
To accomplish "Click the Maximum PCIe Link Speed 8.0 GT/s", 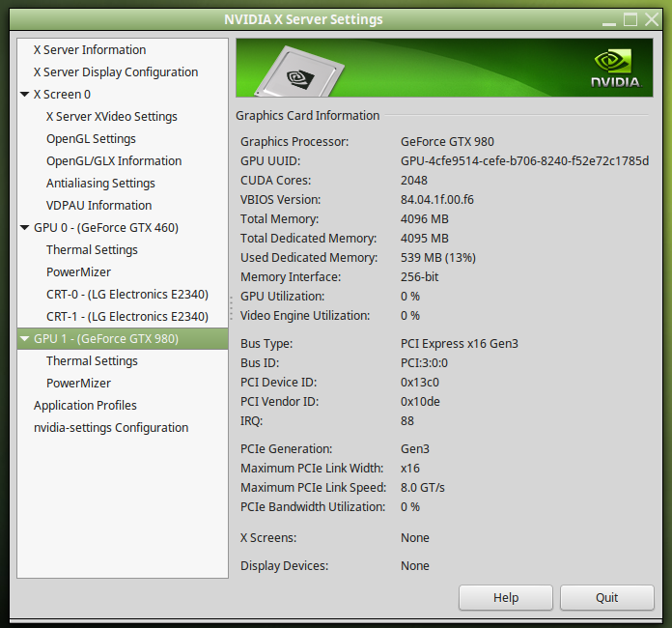I will coord(423,487).
